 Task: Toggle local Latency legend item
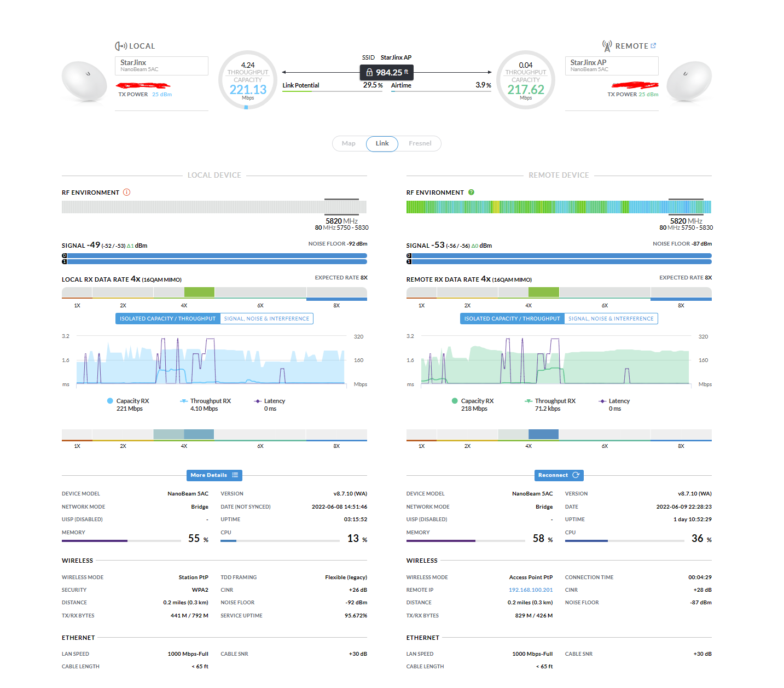pyautogui.click(x=269, y=401)
